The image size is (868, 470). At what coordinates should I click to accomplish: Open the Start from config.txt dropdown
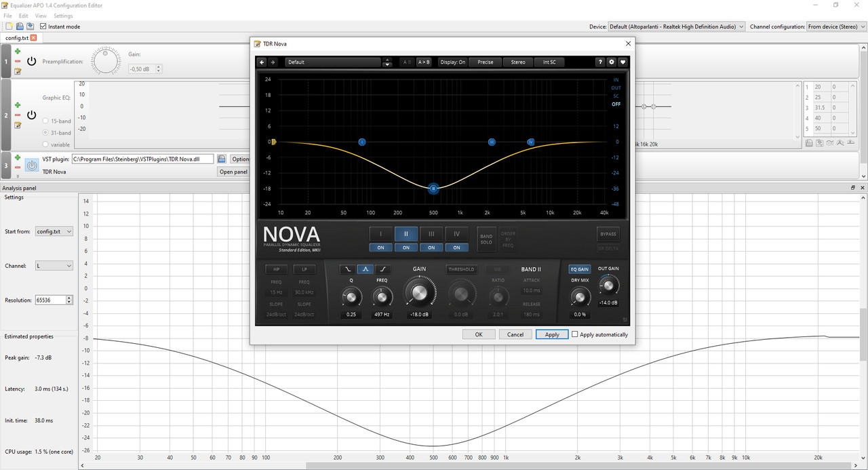(x=54, y=231)
